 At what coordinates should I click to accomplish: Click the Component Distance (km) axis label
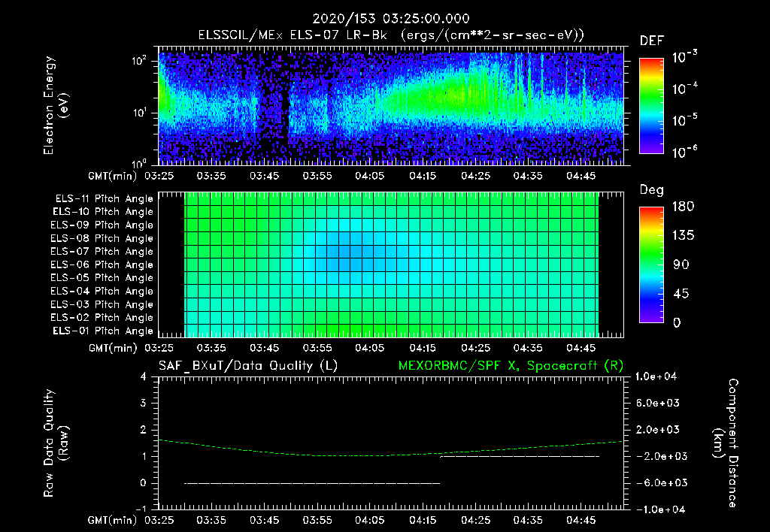pyautogui.click(x=726, y=443)
